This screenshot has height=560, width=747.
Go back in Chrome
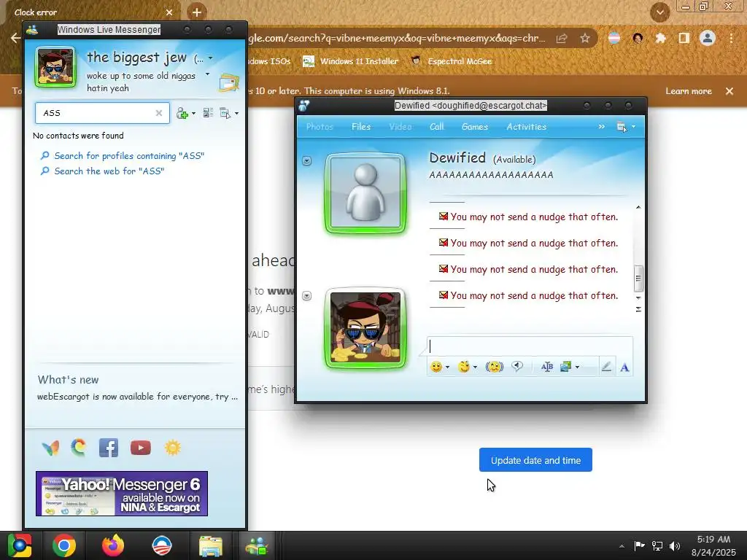15,38
